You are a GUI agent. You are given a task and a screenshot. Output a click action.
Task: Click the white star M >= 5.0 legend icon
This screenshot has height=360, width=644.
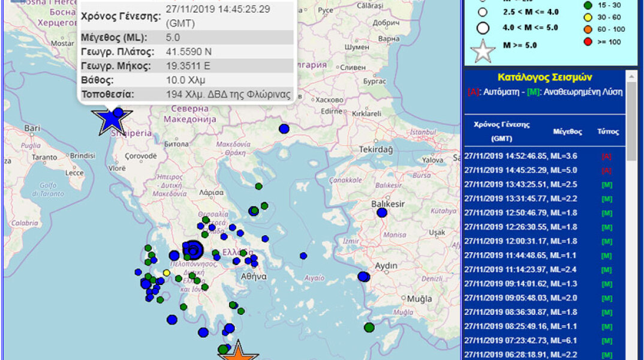(x=483, y=51)
